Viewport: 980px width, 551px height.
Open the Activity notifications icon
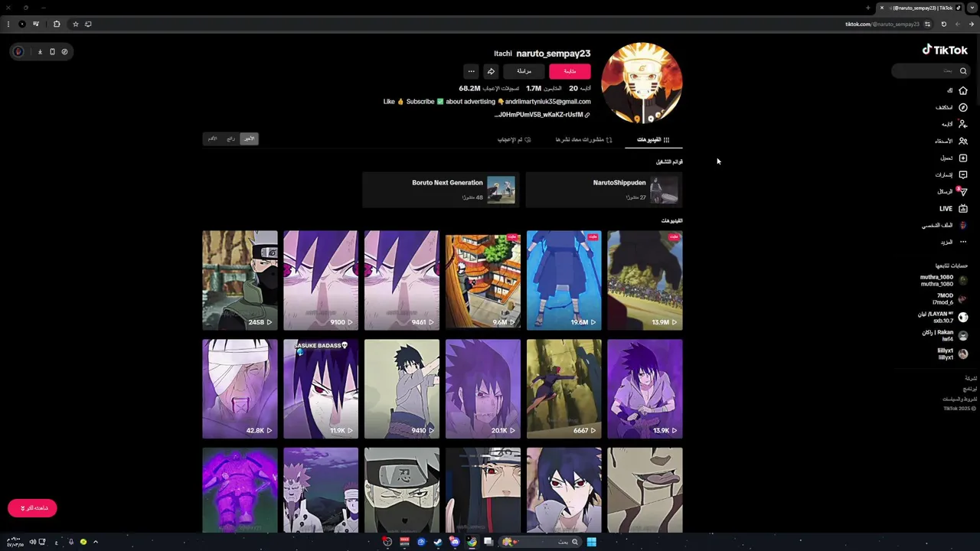[x=963, y=174]
